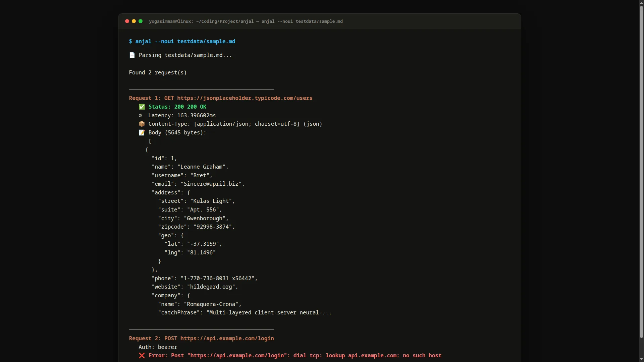Click the 'Content-Type: [application/json; charset=utf-8]' line

(224, 124)
